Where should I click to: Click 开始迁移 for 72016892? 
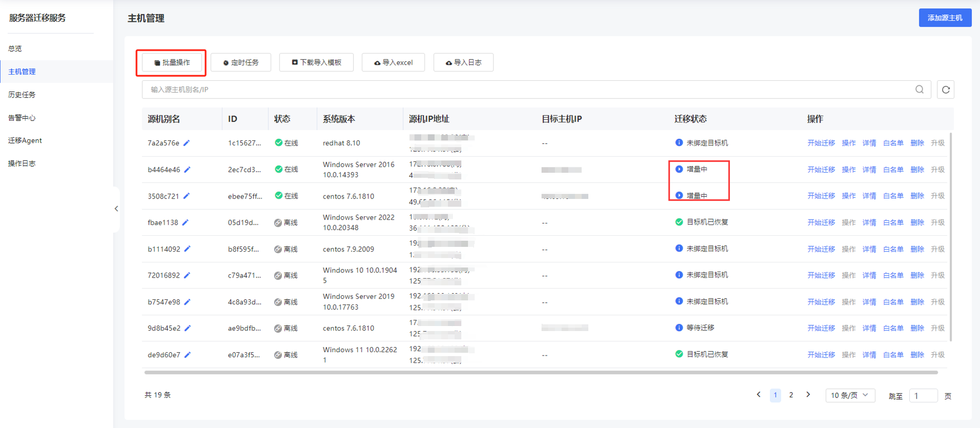tap(821, 275)
